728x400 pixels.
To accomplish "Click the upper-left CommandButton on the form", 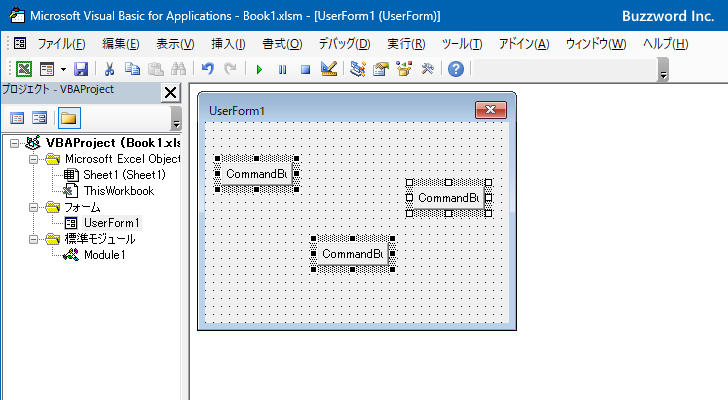I will 257,174.
